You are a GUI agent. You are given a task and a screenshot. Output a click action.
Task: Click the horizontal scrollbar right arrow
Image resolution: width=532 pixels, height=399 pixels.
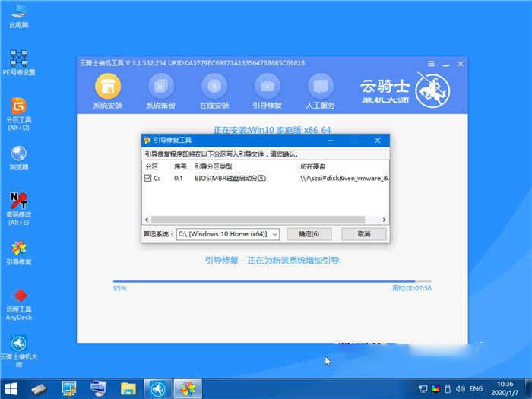click(384, 220)
